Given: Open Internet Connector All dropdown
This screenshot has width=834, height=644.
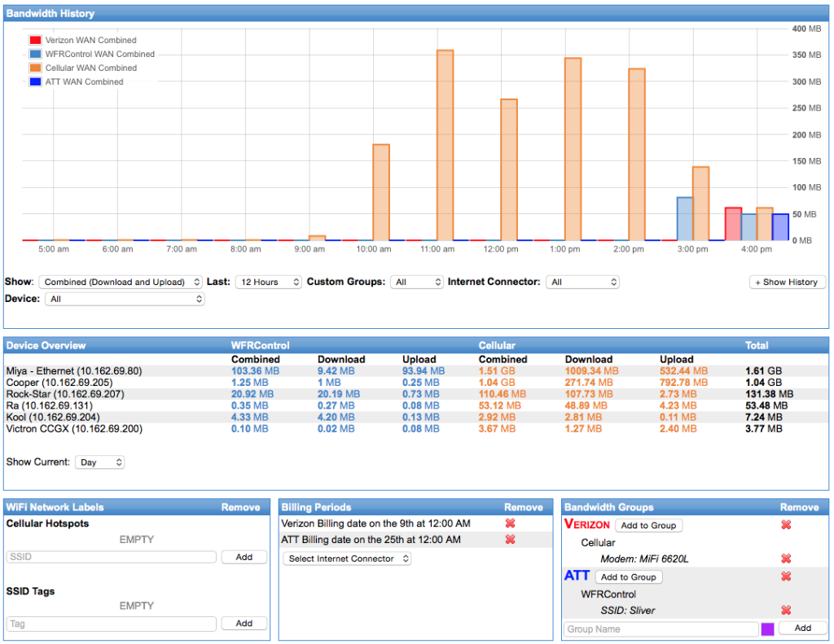Looking at the screenshot, I should coord(582,282).
